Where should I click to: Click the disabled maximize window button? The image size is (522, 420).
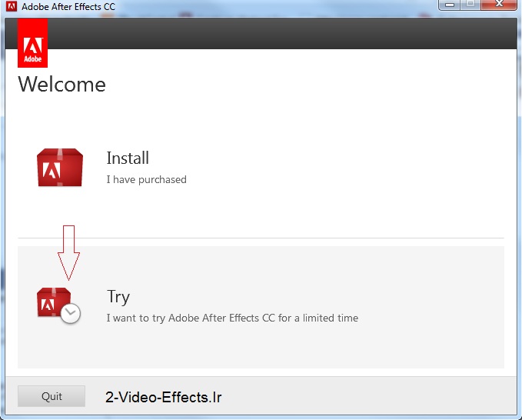pyautogui.click(x=470, y=5)
